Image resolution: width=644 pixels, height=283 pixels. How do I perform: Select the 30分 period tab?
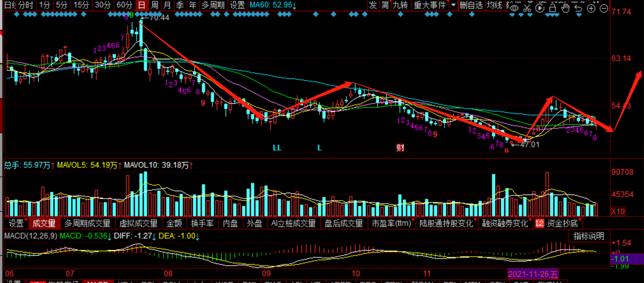(x=102, y=6)
